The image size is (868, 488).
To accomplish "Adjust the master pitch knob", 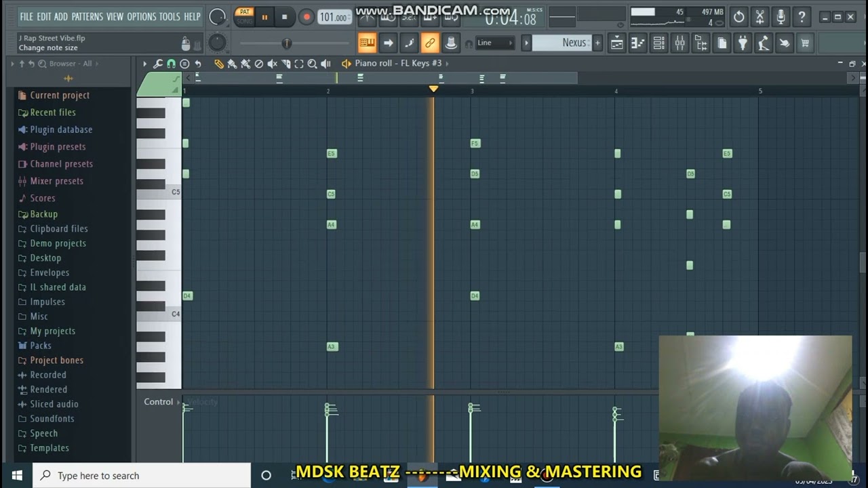I will click(217, 43).
